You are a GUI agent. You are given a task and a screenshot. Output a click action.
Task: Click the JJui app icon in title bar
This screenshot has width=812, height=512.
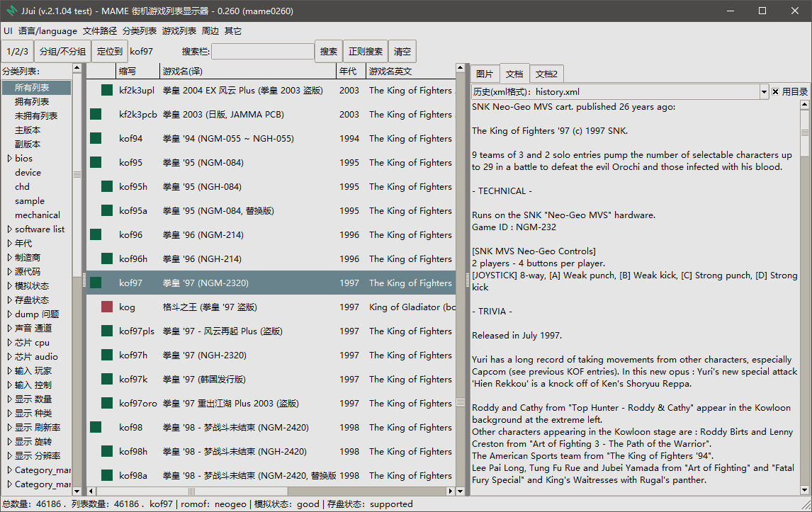tap(11, 11)
